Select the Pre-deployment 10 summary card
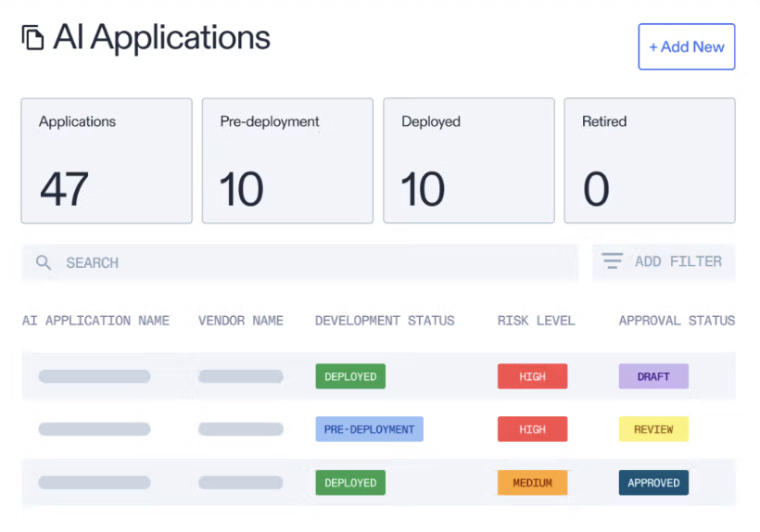The width and height of the screenshot is (760, 532). pos(287,161)
